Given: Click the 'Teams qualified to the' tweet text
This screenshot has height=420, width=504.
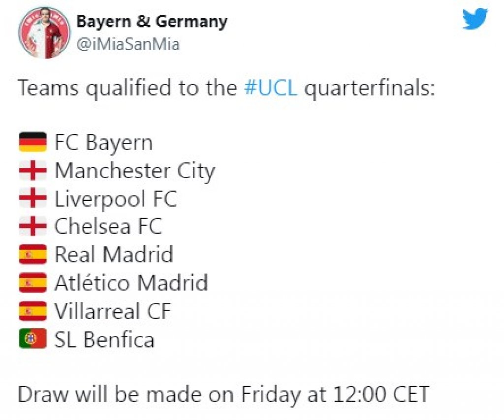Looking at the screenshot, I should coord(128,88).
